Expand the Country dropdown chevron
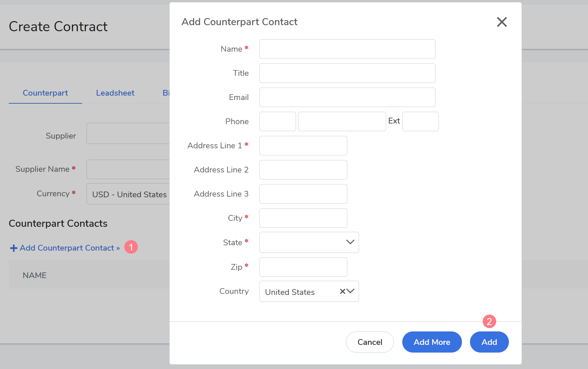588x369 pixels. click(351, 291)
